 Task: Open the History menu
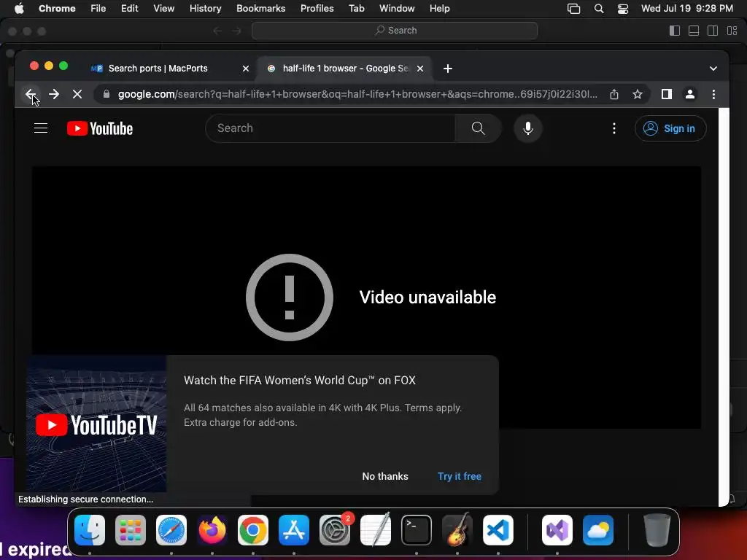205,9
